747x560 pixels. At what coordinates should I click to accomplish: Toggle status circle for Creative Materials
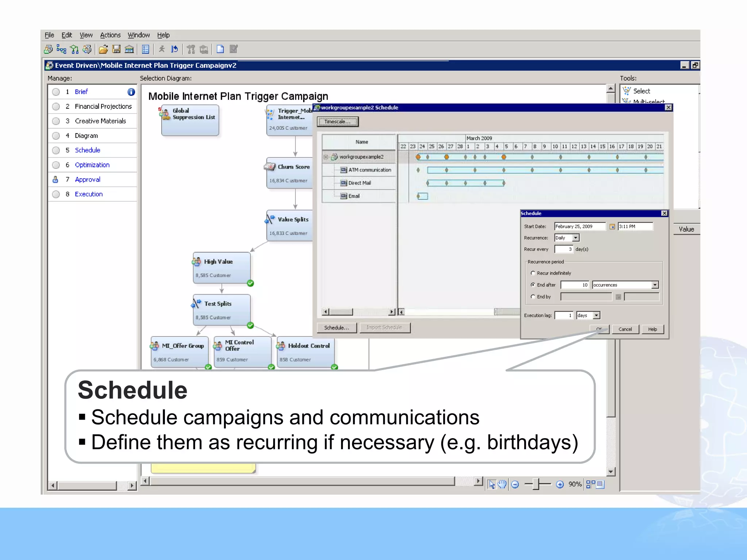click(x=56, y=121)
